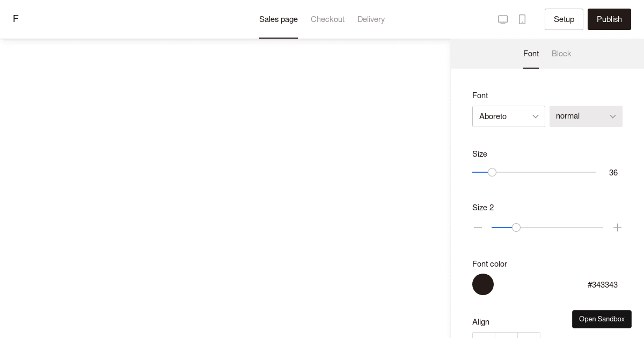Click the Size slider handle
Screen dimensions: 644x338
492,172
